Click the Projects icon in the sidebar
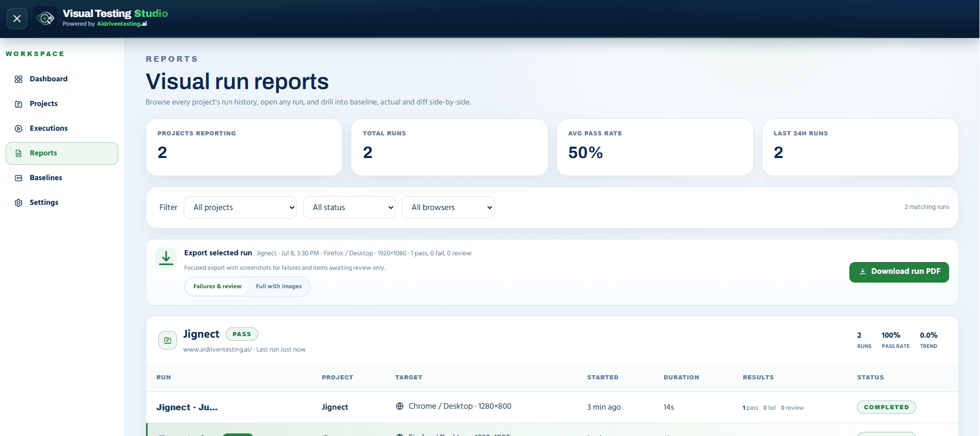The width and height of the screenshot is (980, 436). (x=19, y=104)
